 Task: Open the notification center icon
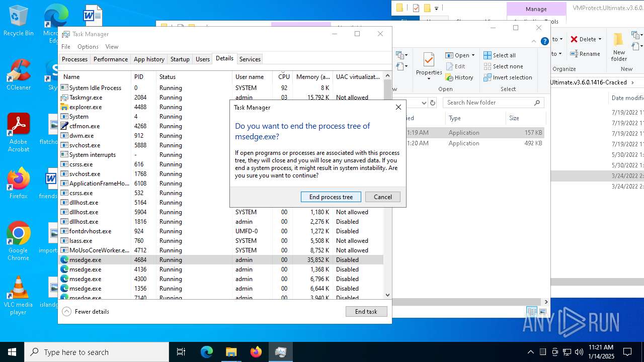point(627,352)
